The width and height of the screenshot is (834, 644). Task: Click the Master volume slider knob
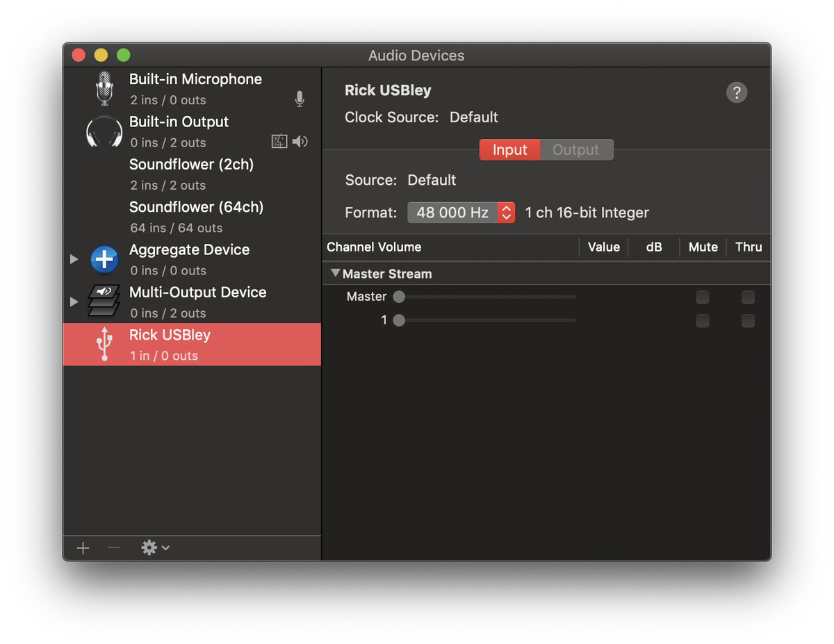[x=399, y=297]
